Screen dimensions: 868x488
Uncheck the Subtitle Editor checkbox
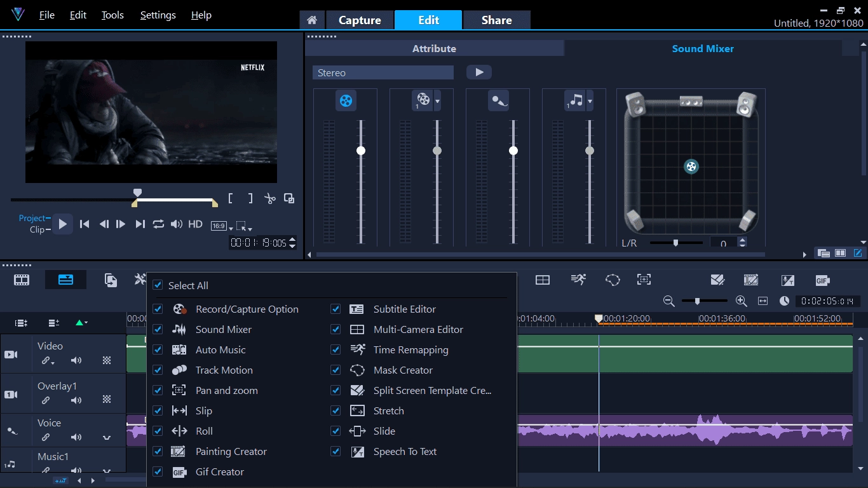(x=336, y=309)
